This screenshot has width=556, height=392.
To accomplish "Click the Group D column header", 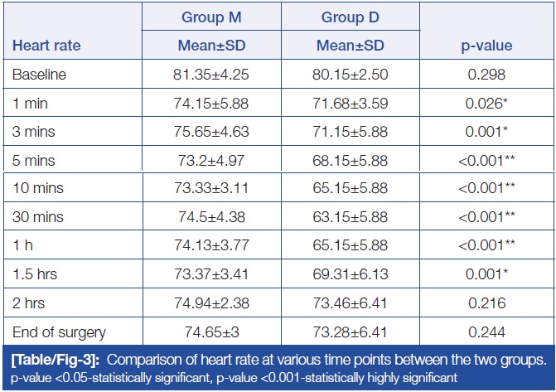I will point(349,17).
